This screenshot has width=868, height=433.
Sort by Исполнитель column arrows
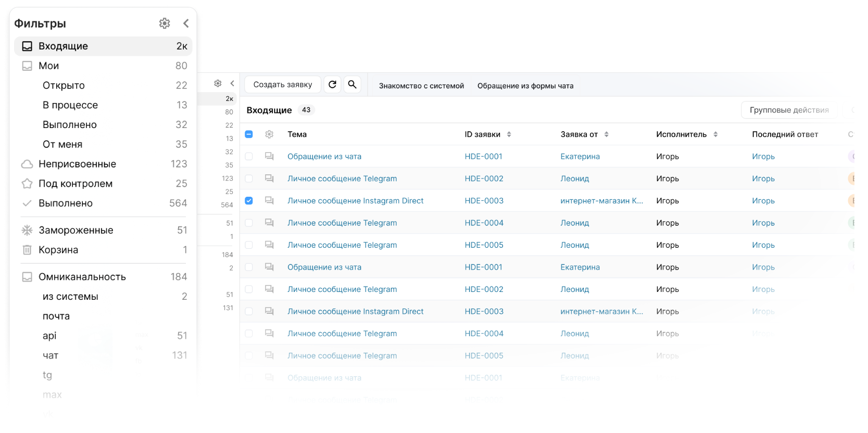point(715,134)
